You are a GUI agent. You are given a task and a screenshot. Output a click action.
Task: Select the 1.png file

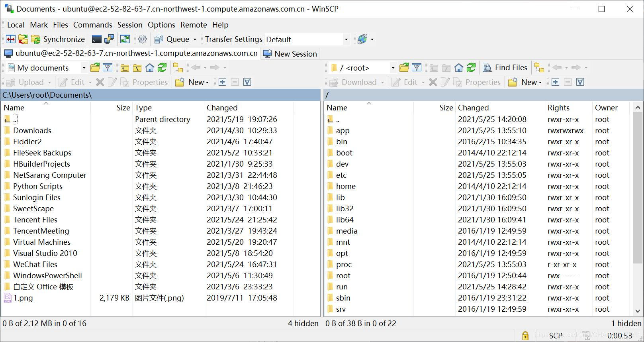23,298
